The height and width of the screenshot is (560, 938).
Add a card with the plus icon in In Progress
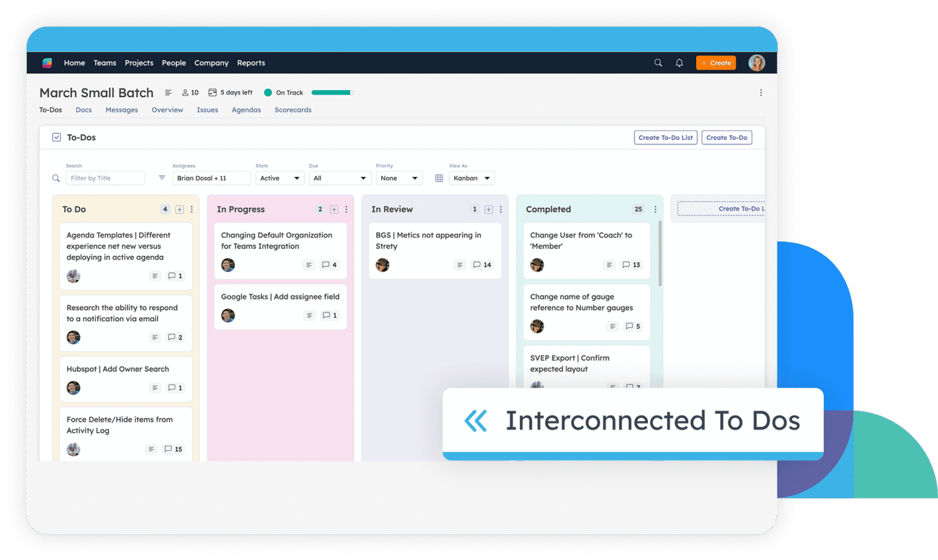(x=334, y=209)
